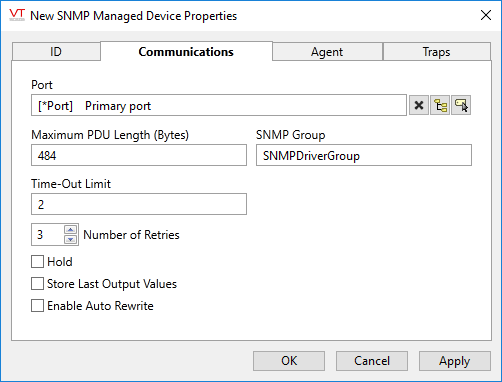This screenshot has height=382, width=502.
Task: Enable the Hold checkbox
Action: pyautogui.click(x=37, y=262)
